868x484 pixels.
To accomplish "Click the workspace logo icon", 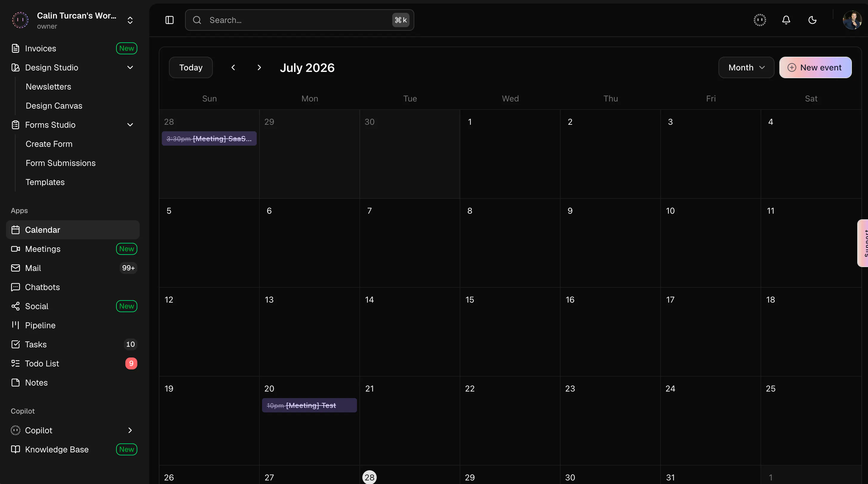I will (20, 20).
